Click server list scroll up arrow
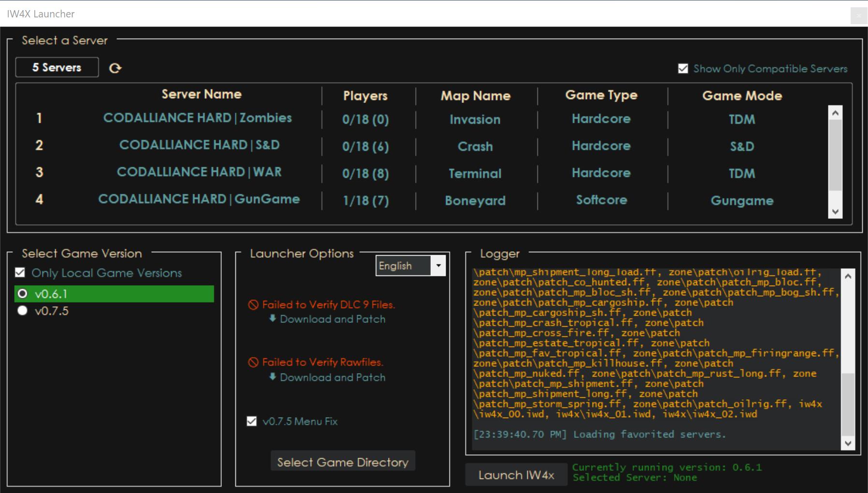The image size is (868, 493). tap(835, 113)
